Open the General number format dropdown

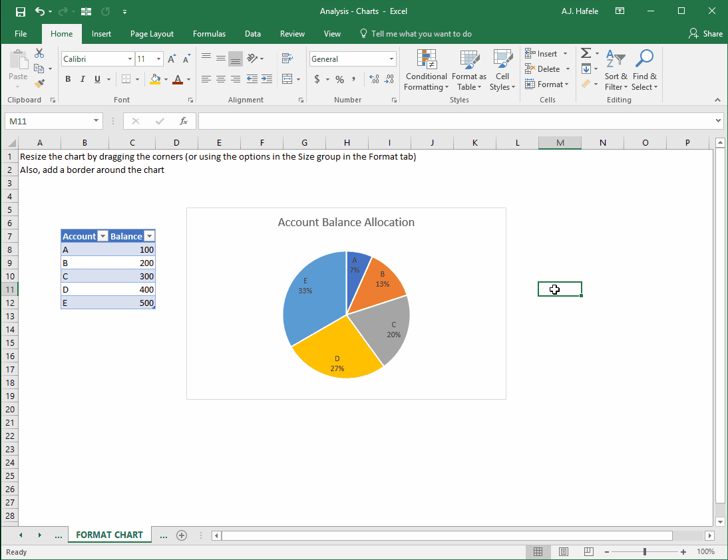[x=391, y=59]
